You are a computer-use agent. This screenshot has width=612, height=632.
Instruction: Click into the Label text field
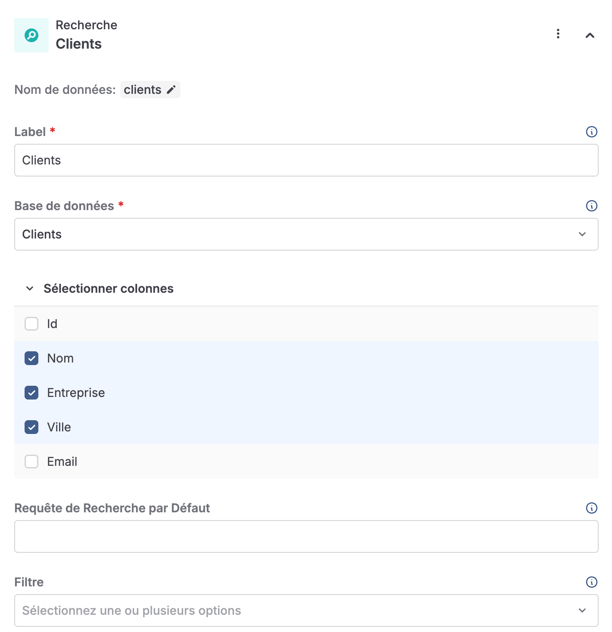(x=306, y=160)
